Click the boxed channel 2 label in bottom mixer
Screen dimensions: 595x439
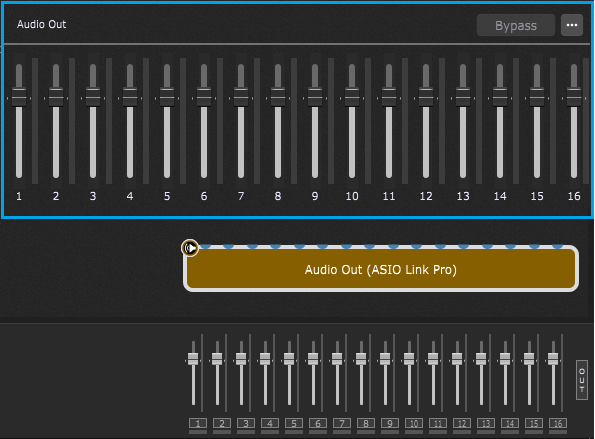coord(222,423)
